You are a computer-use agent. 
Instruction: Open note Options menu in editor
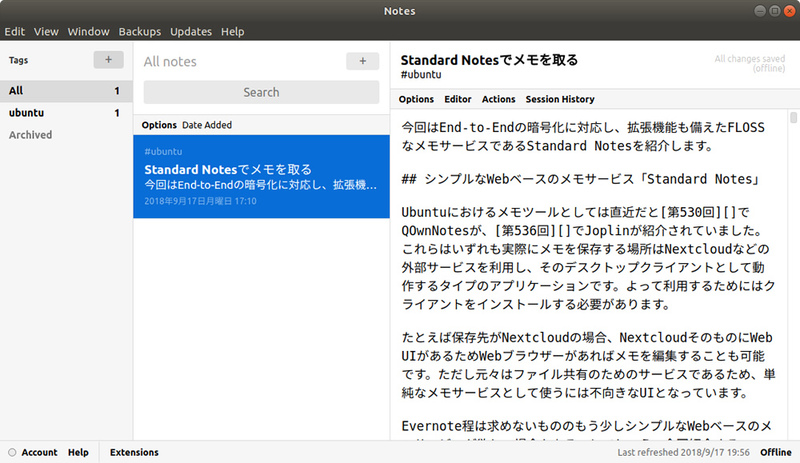[x=416, y=99]
